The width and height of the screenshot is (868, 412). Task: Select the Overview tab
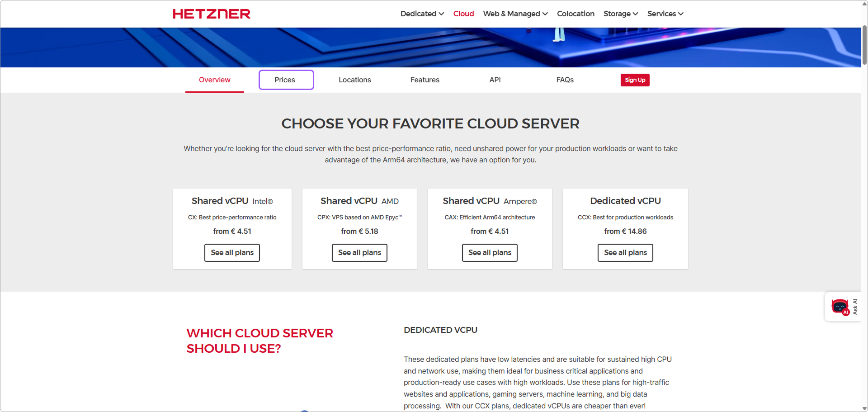pyautogui.click(x=215, y=80)
